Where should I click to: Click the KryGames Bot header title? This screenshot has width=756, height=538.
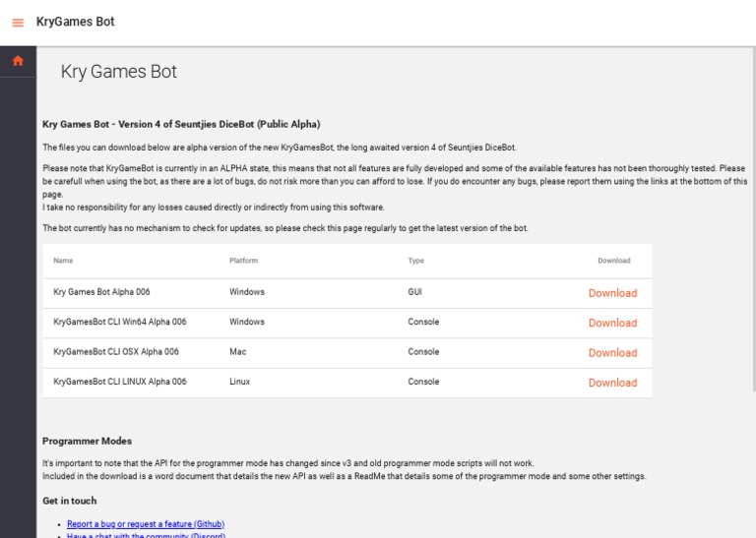(x=75, y=22)
